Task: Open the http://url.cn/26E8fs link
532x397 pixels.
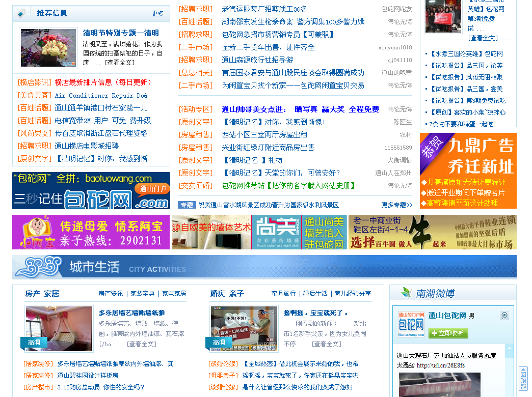Action: 440,365
